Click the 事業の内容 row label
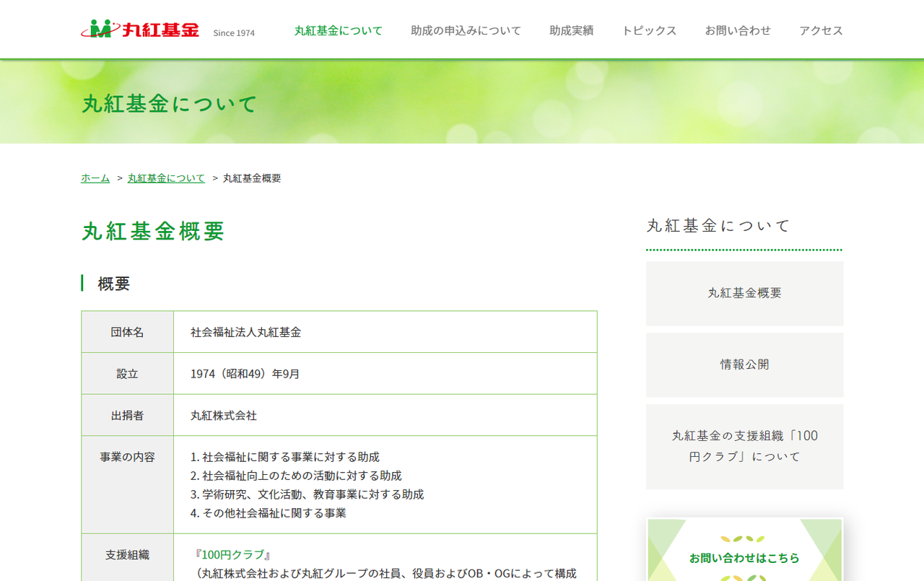 tap(127, 457)
